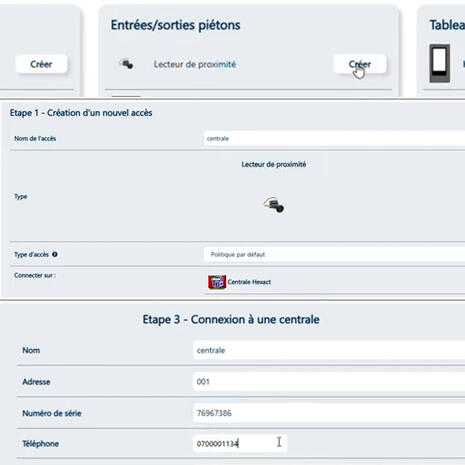The image size is (465, 465).
Task: Click the Centrale Hexact red device icon
Action: tap(217, 282)
